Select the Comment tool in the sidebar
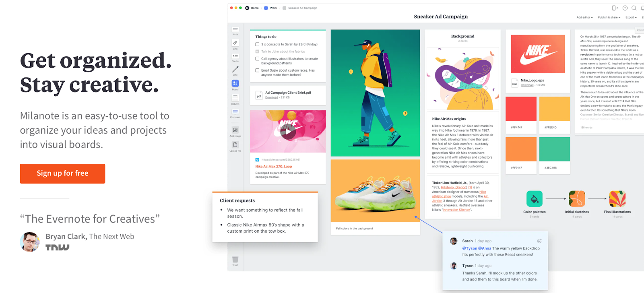644x293 pixels. click(x=235, y=111)
